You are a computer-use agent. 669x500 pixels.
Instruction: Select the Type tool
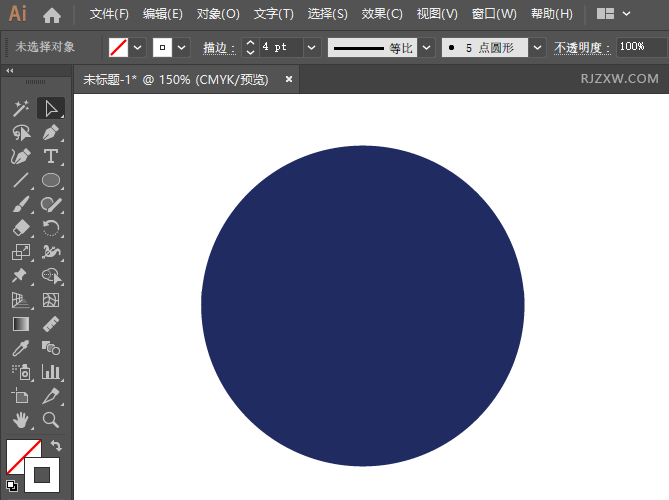[50, 156]
